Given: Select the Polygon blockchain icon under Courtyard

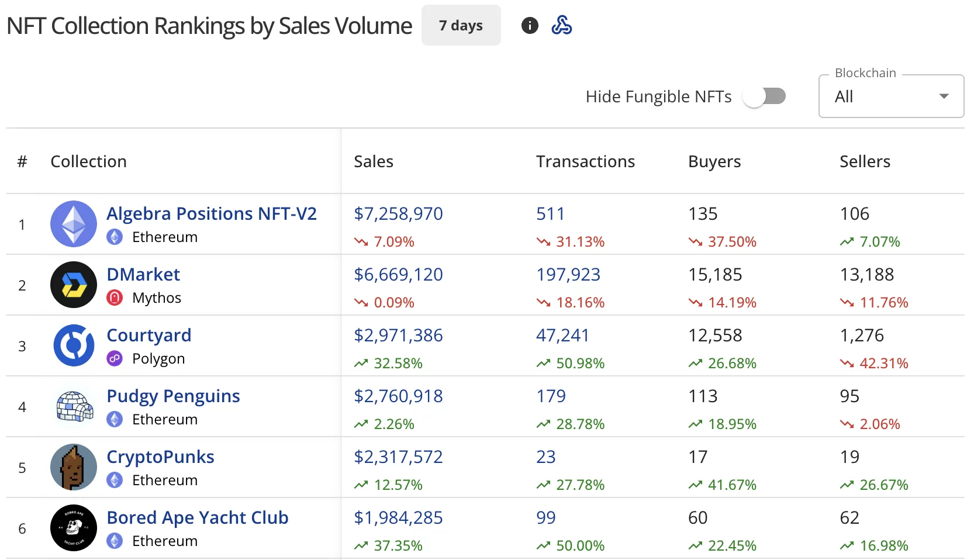Looking at the screenshot, I should tap(115, 358).
